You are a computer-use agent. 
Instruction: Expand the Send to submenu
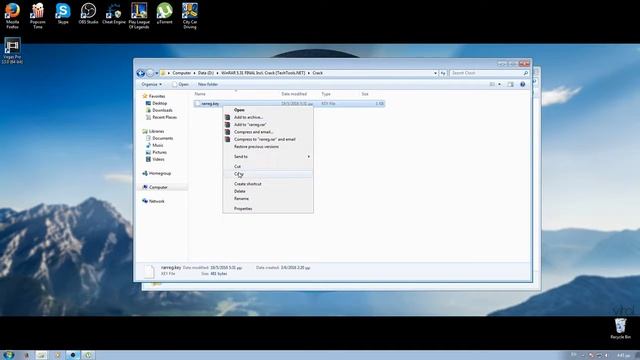[x=268, y=157]
